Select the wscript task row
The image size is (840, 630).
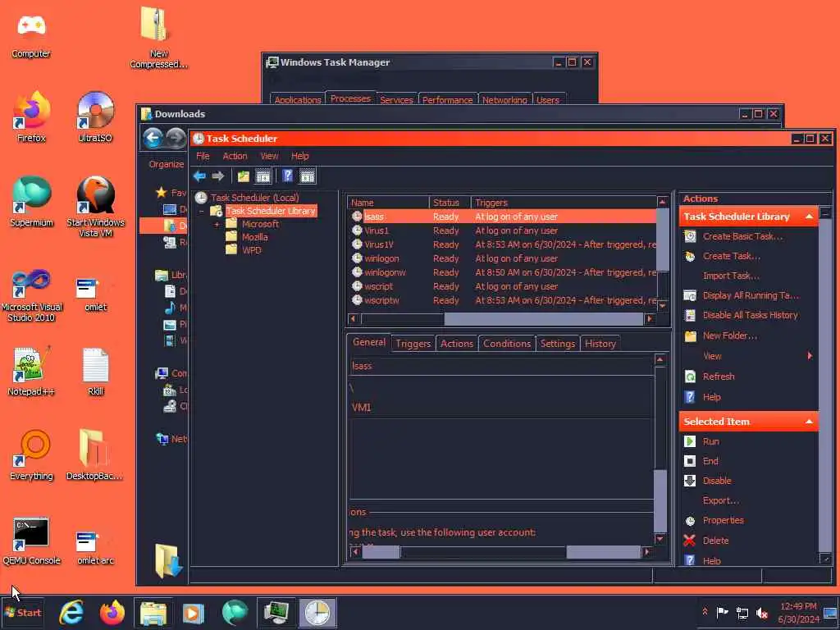(x=503, y=286)
